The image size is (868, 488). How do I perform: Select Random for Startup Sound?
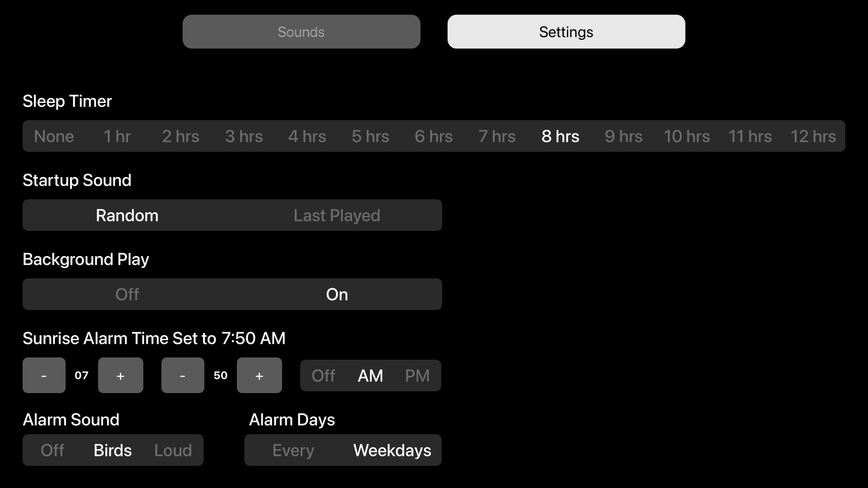(x=127, y=215)
